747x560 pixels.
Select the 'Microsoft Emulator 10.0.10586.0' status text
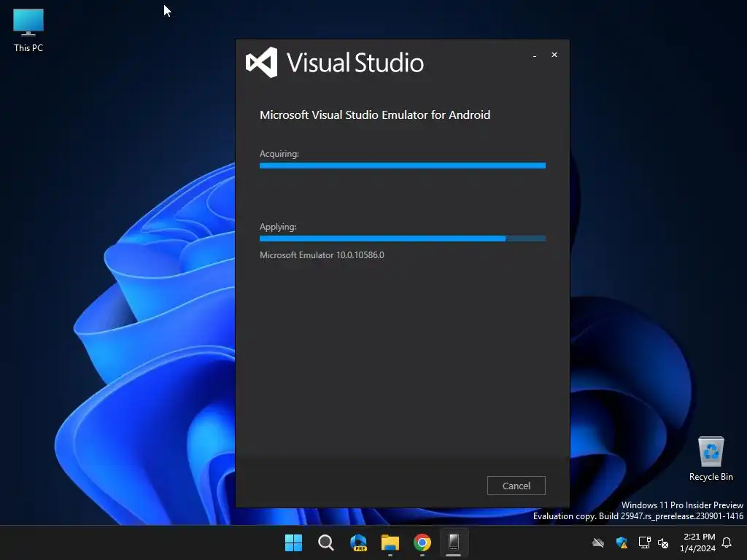(322, 254)
